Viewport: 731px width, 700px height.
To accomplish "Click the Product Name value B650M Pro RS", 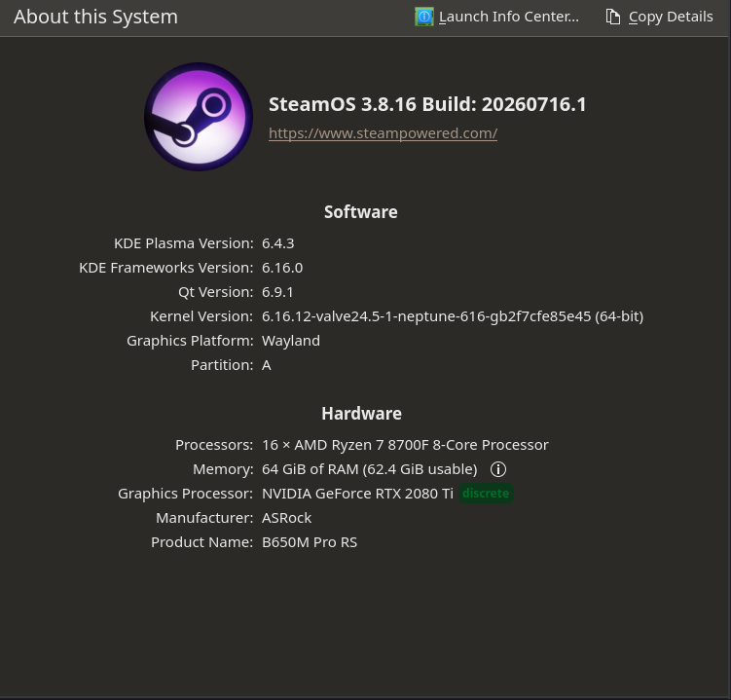I will (x=310, y=542).
